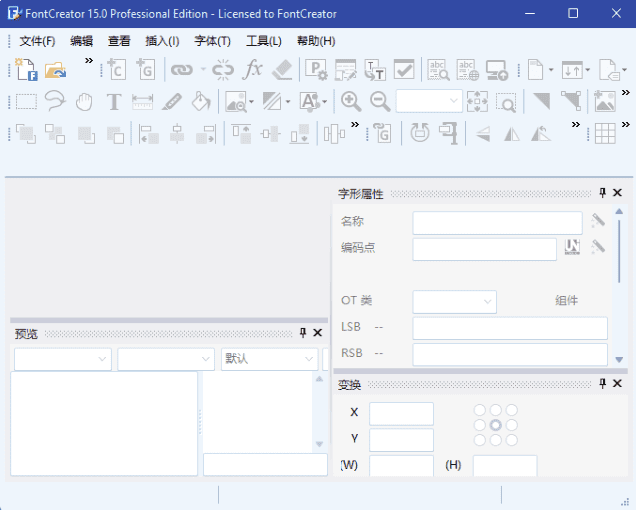The height and width of the screenshot is (510, 636).
Task: Close the 字形属性 panel
Action: point(617,193)
